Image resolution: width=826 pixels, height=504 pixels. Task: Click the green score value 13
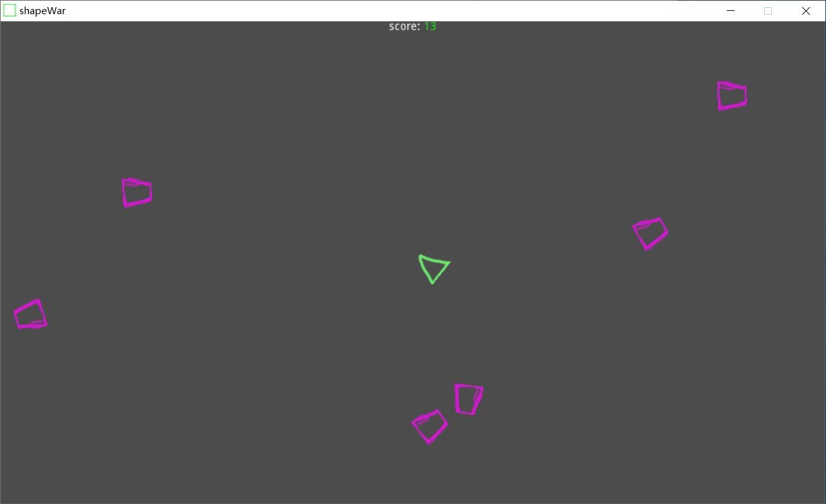430,26
